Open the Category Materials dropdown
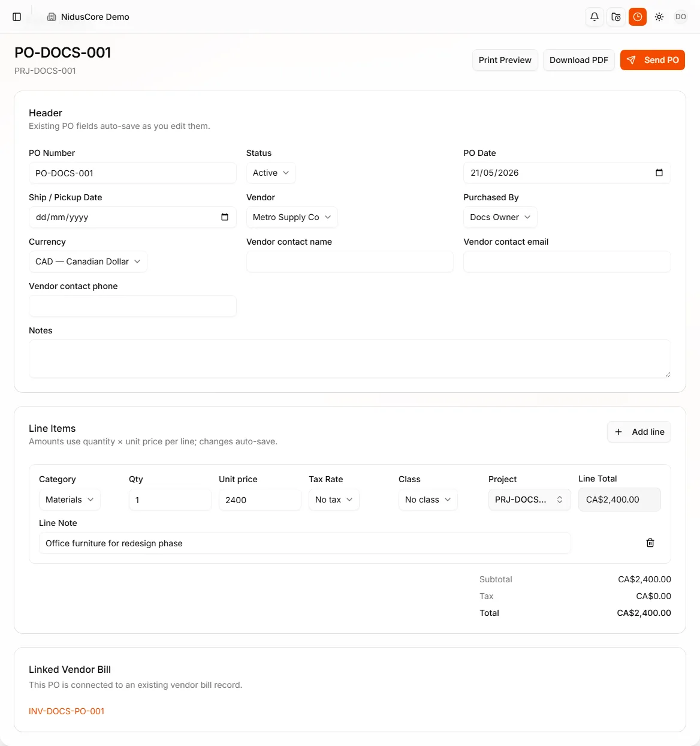The image size is (700, 746). click(70, 500)
